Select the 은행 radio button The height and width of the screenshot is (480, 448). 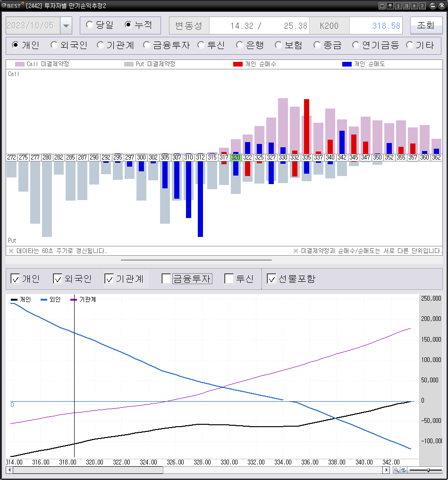[x=239, y=45]
